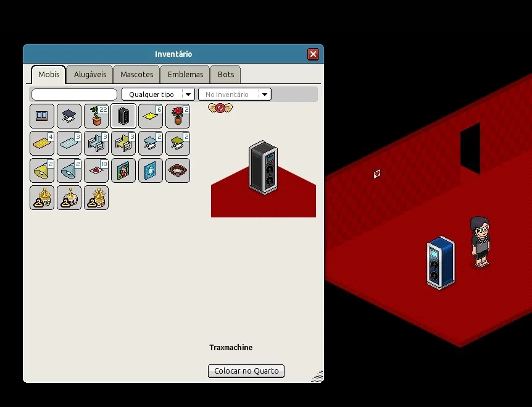This screenshot has width=532, height=407.
Task: Select the bamboo plant item with count 22
Action: tap(96, 116)
